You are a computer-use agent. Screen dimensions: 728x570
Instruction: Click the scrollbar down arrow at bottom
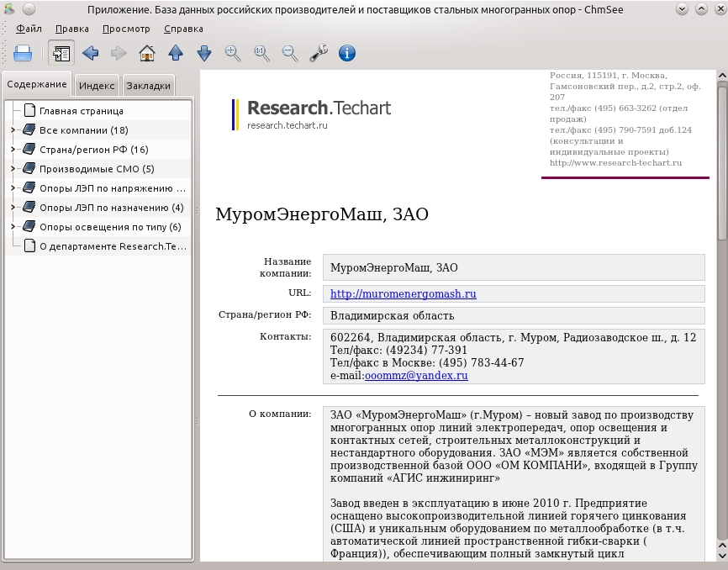(722, 556)
